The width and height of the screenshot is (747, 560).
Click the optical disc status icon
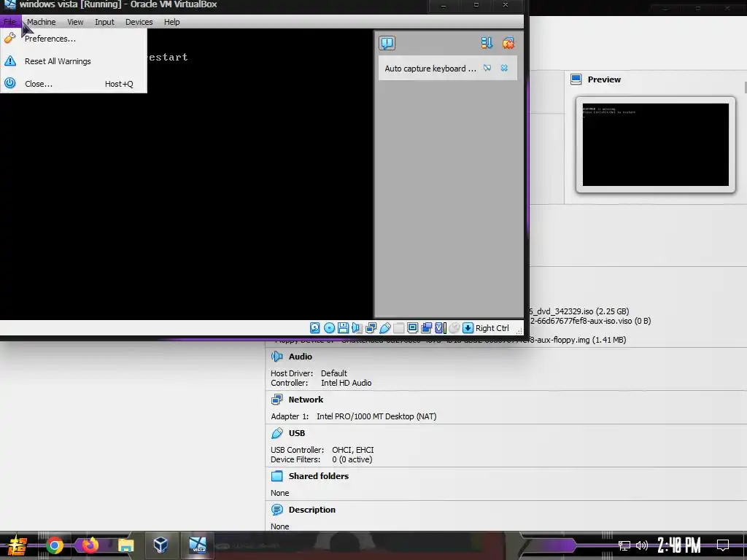click(329, 328)
